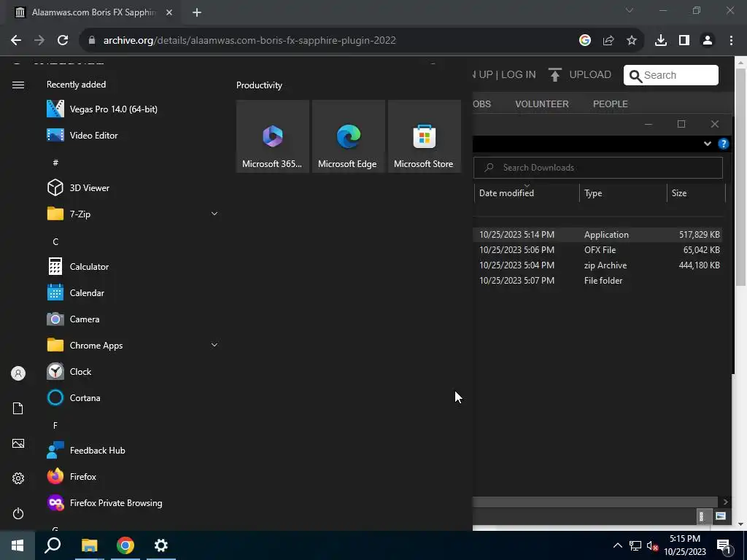Open File Explorer from the taskbar
The image size is (747, 560).
[x=89, y=545]
